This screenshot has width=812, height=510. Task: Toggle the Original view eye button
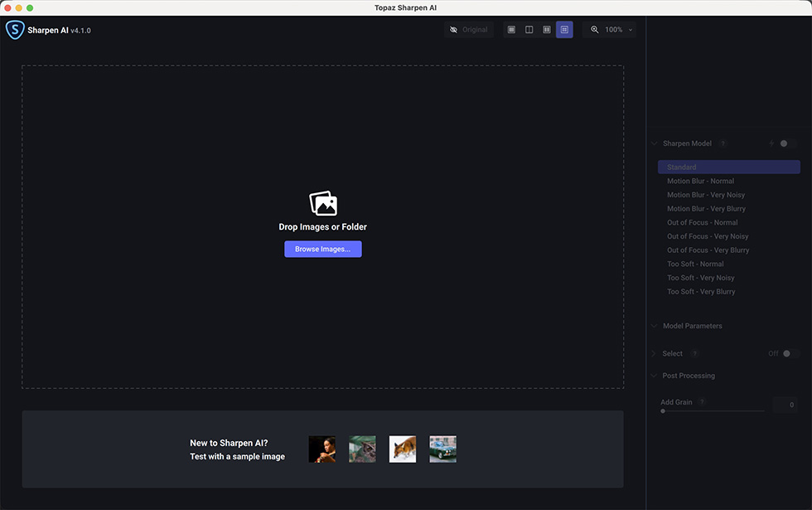[x=469, y=30]
